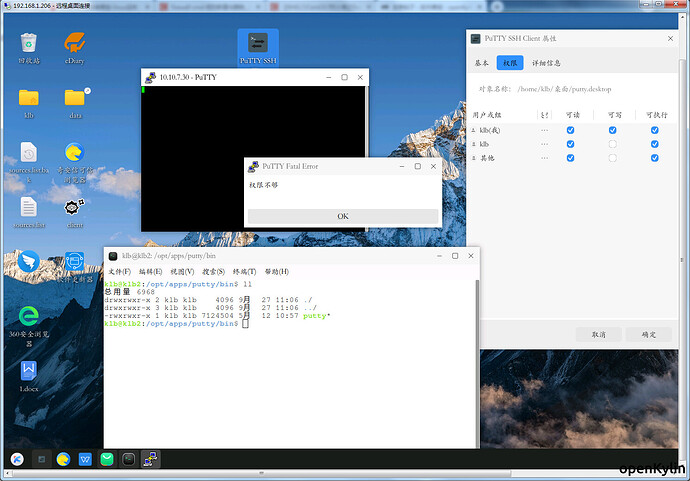This screenshot has width=690, height=481.
Task: Click the PuTTY Fatal Error title icon
Action: [x=253, y=166]
